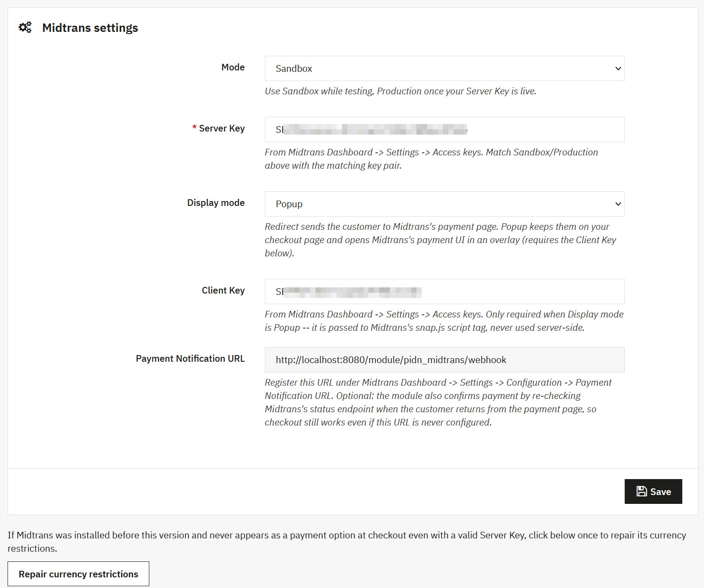Click the Redirect versus Popup help text
This screenshot has width=704, height=588.
point(440,240)
